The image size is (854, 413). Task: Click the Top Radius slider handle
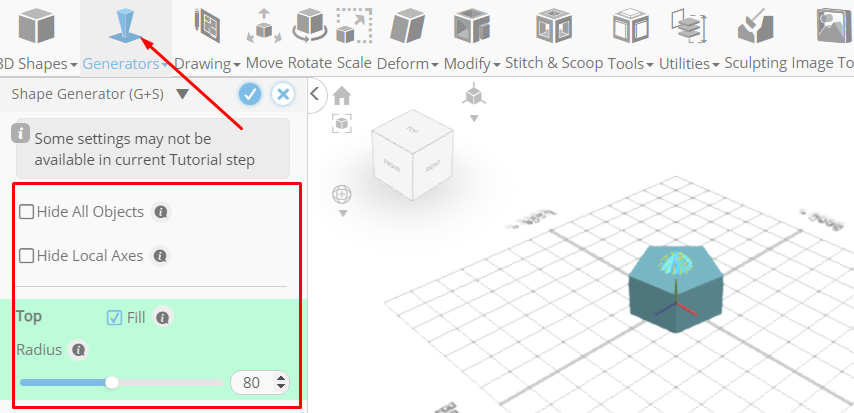112,382
